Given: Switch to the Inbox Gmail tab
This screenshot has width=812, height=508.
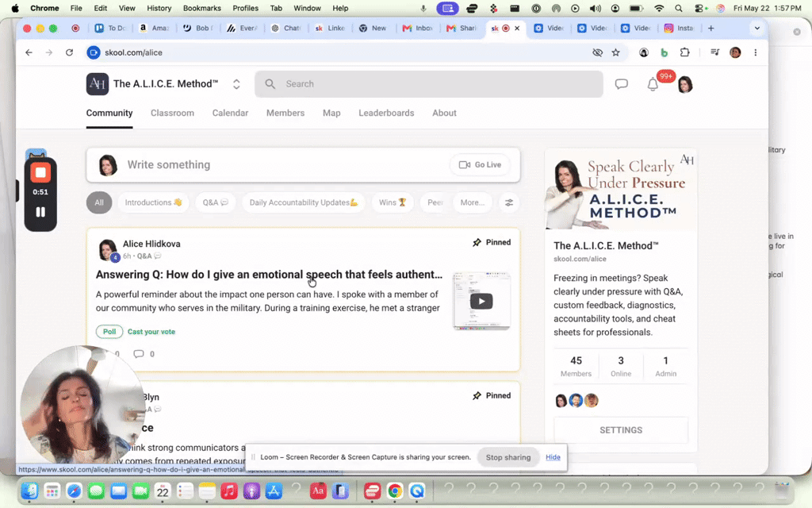Looking at the screenshot, I should 417,29.
